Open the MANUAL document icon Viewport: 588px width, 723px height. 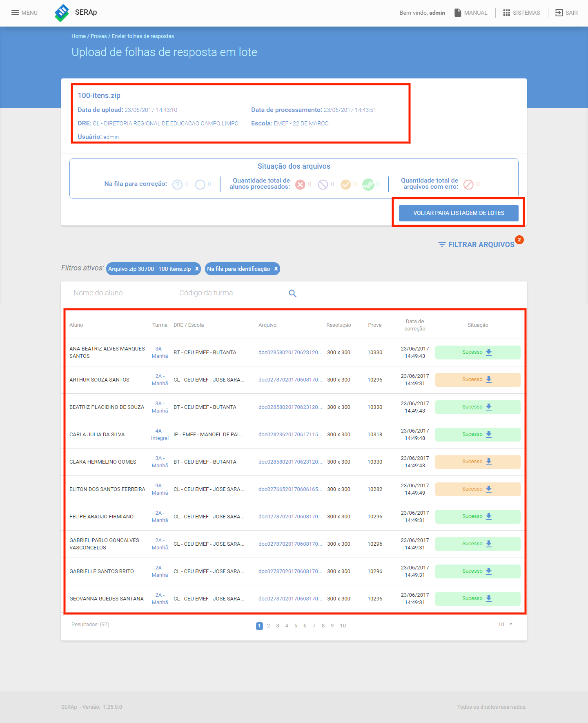click(458, 13)
